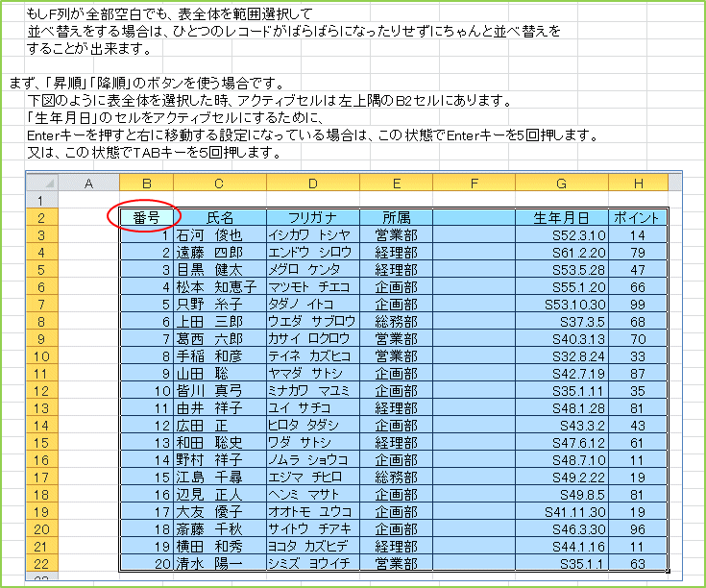Click birthdate cell S48.1.28
706x588 pixels.
click(562, 408)
